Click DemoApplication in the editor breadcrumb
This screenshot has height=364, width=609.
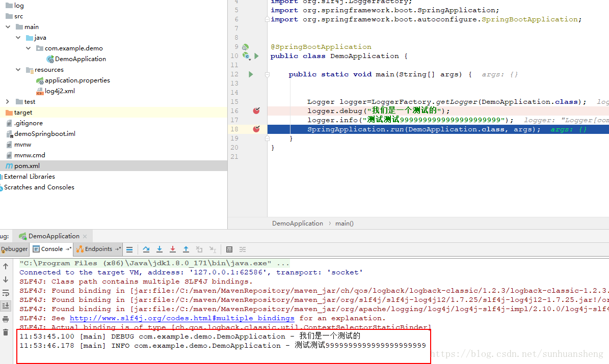(x=298, y=223)
